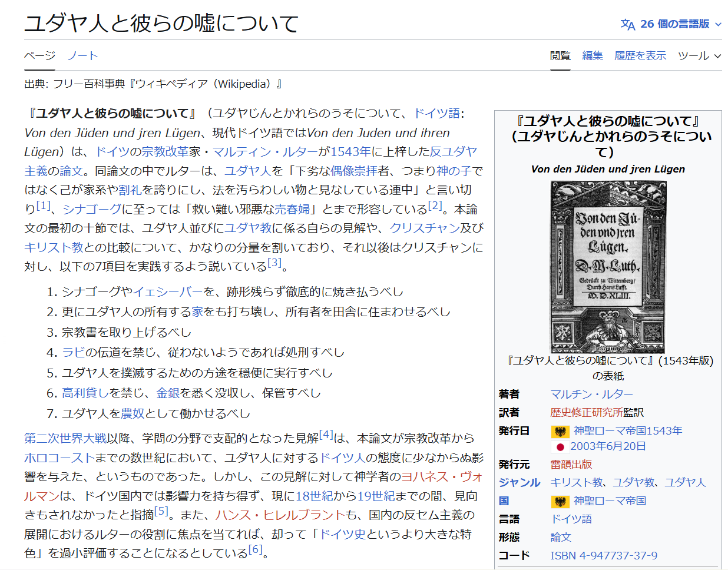The image size is (728, 570).
Task: Open the 雷韻出版 publisher link
Action: tap(571, 464)
